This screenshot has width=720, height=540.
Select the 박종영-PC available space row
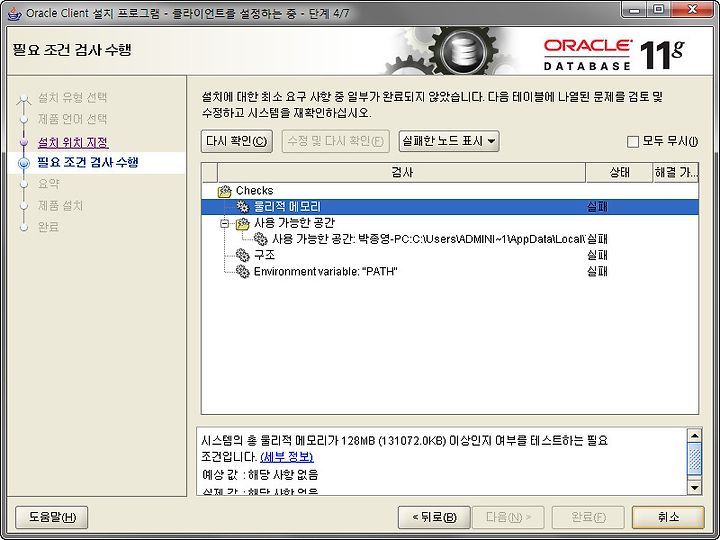click(450, 239)
